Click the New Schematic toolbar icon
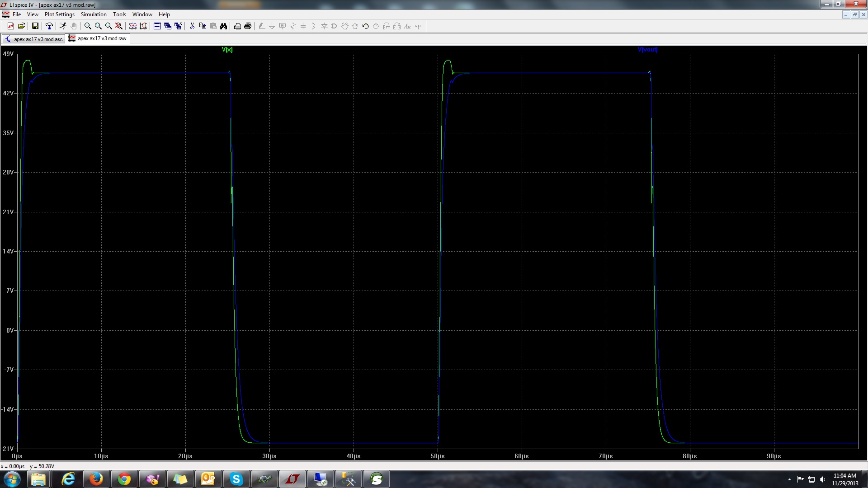The height and width of the screenshot is (488, 868). pos(11,26)
